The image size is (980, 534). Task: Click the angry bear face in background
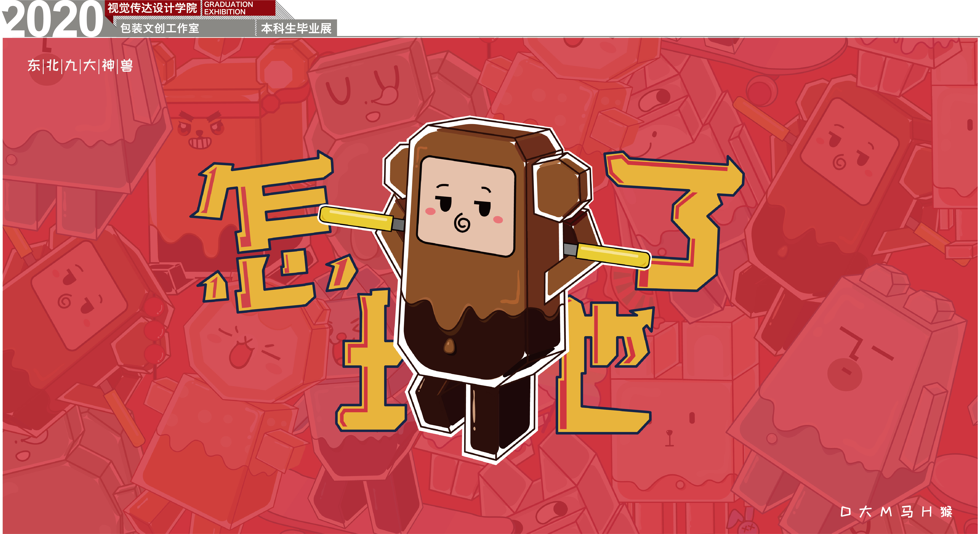(x=200, y=131)
